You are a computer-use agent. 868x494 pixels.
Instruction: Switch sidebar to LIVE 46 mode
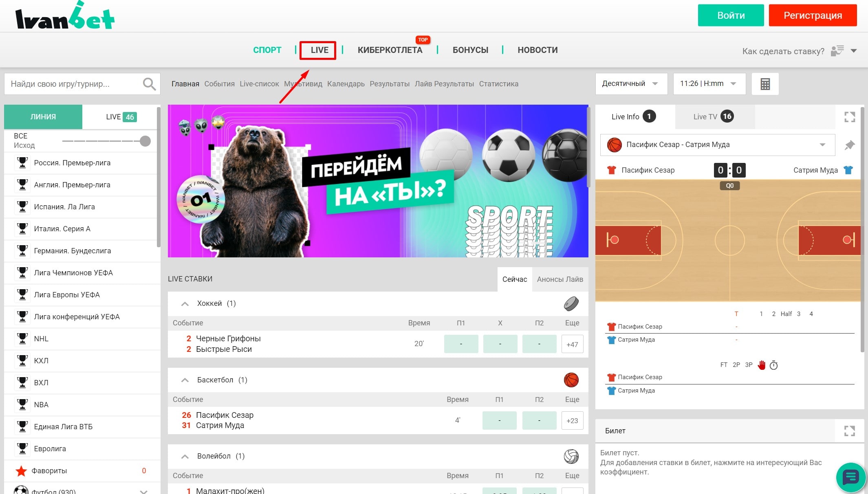pos(121,117)
